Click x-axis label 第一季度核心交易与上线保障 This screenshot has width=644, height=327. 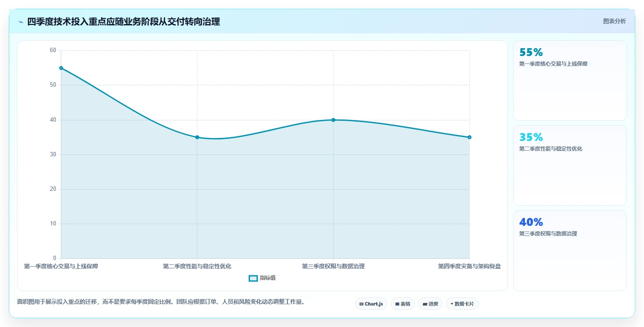coord(61,266)
